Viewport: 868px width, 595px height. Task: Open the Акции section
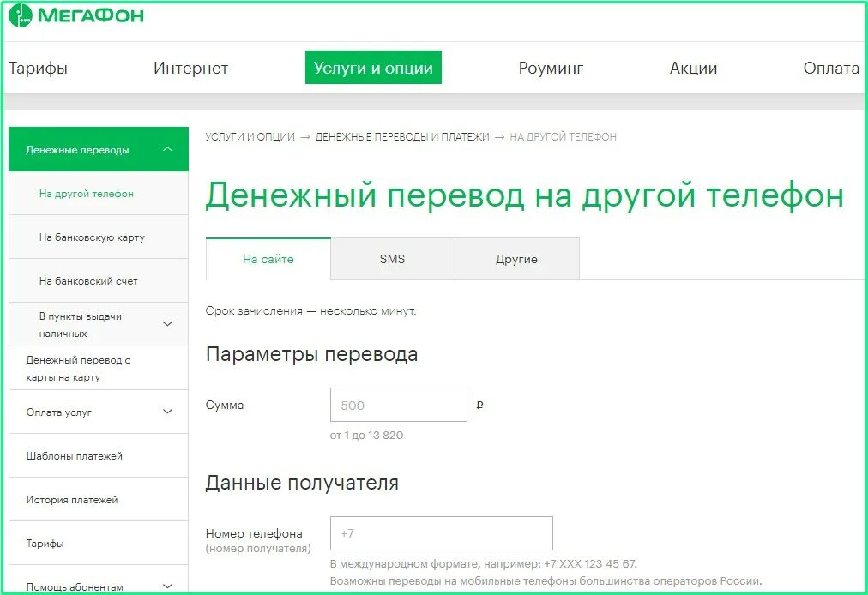692,67
